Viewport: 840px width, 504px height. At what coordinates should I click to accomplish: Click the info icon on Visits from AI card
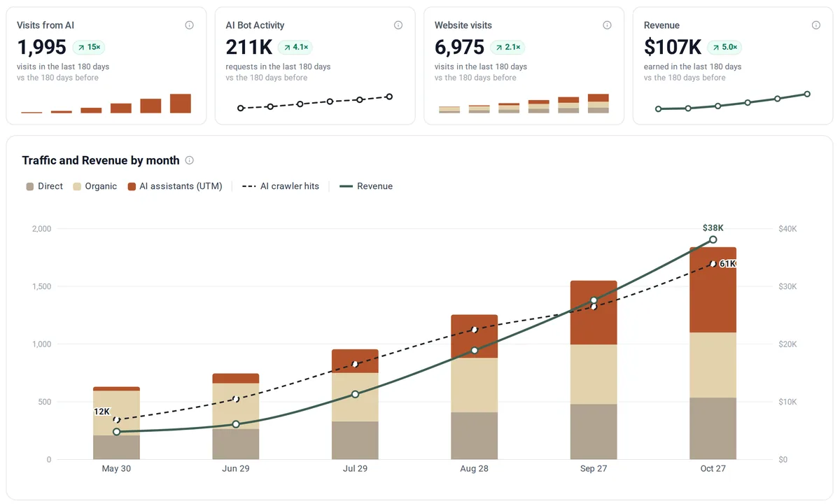click(x=189, y=25)
